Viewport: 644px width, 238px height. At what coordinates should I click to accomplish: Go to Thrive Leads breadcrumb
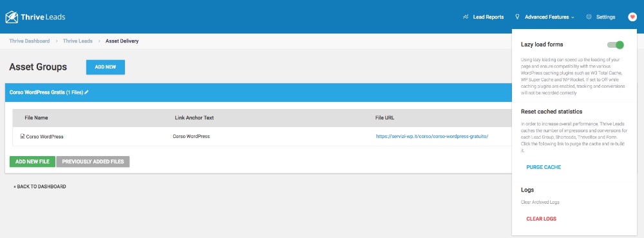78,41
